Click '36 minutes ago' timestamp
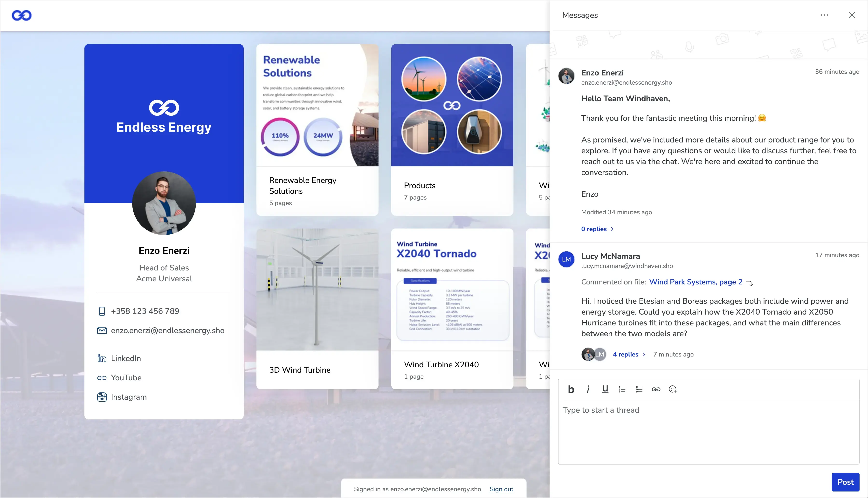 point(837,72)
